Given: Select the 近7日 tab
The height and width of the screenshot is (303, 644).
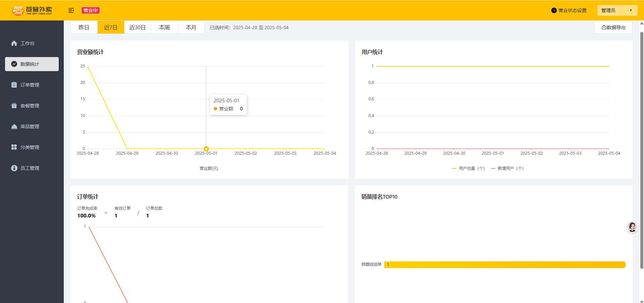Looking at the screenshot, I should click(111, 28).
